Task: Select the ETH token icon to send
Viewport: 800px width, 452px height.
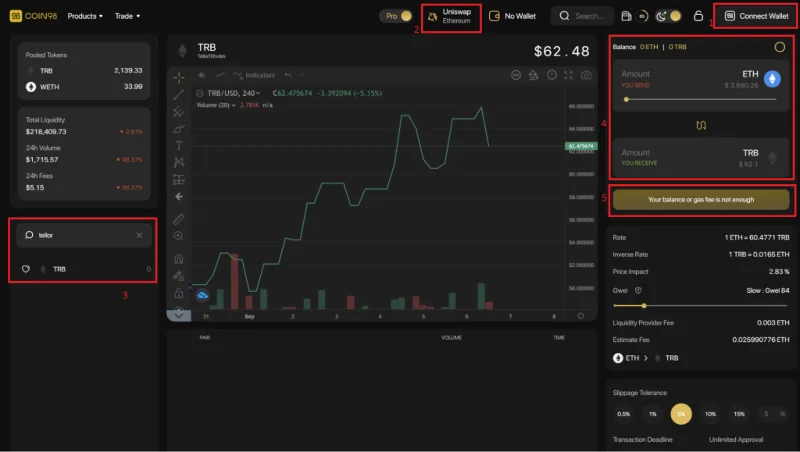Action: click(772, 79)
